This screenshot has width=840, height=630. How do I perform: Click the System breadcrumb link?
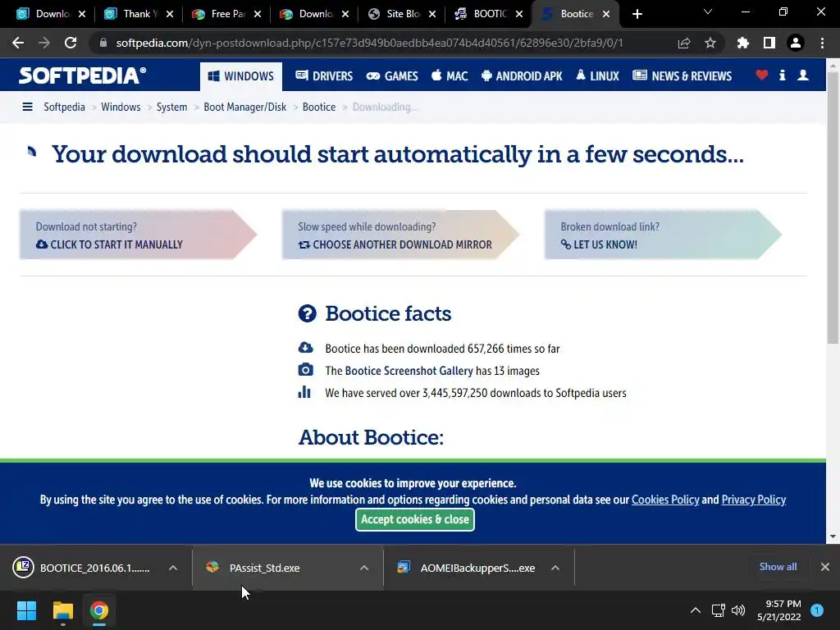tap(171, 107)
